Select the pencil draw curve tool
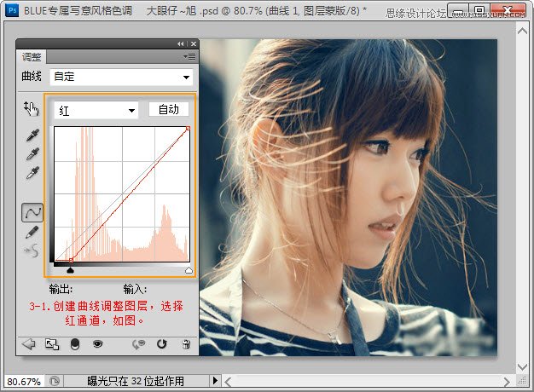This screenshot has height=392, width=534. [32, 231]
